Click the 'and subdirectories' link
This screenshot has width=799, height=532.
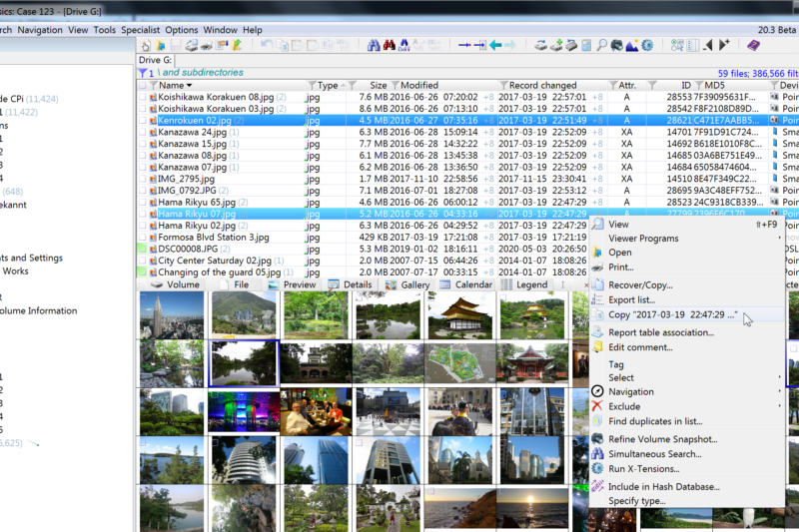click(203, 72)
